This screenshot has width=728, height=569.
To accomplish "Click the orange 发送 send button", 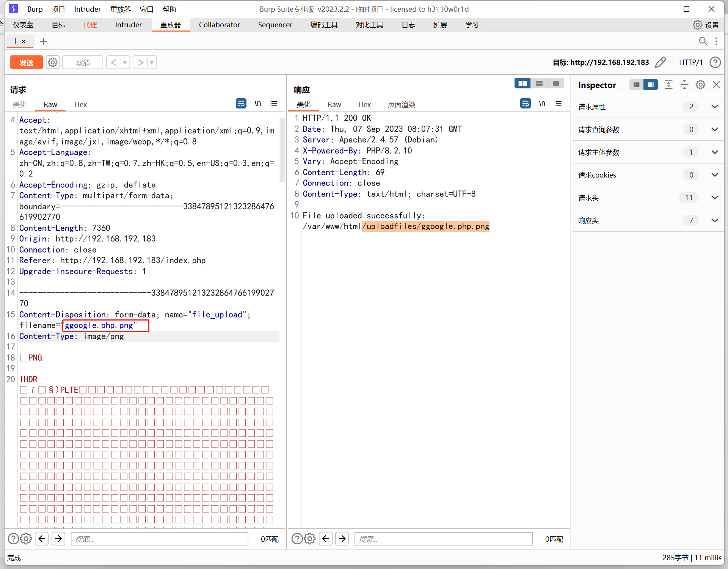I will (x=26, y=62).
